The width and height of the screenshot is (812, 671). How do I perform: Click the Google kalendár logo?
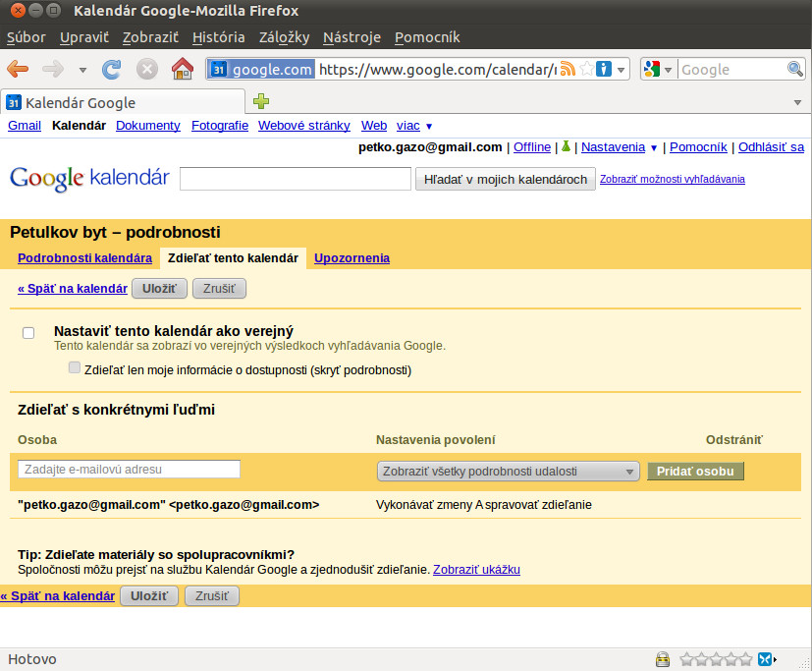89,178
